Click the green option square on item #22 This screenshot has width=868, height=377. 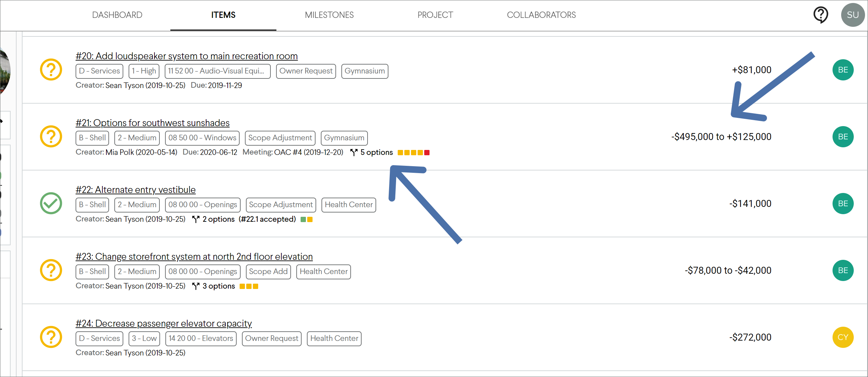(x=303, y=219)
